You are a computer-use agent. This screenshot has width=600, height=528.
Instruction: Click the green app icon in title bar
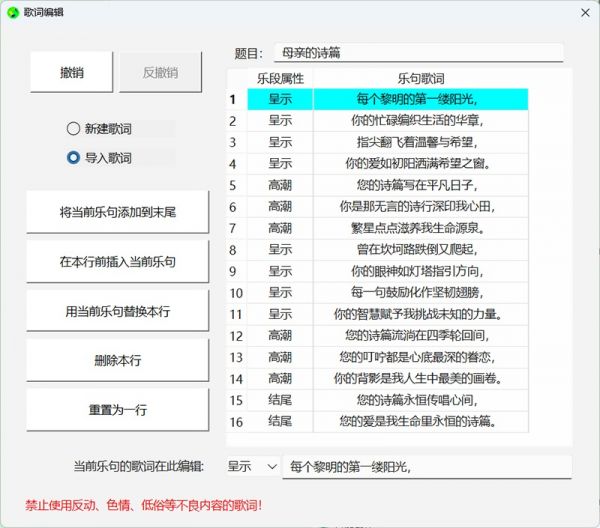tap(13, 13)
